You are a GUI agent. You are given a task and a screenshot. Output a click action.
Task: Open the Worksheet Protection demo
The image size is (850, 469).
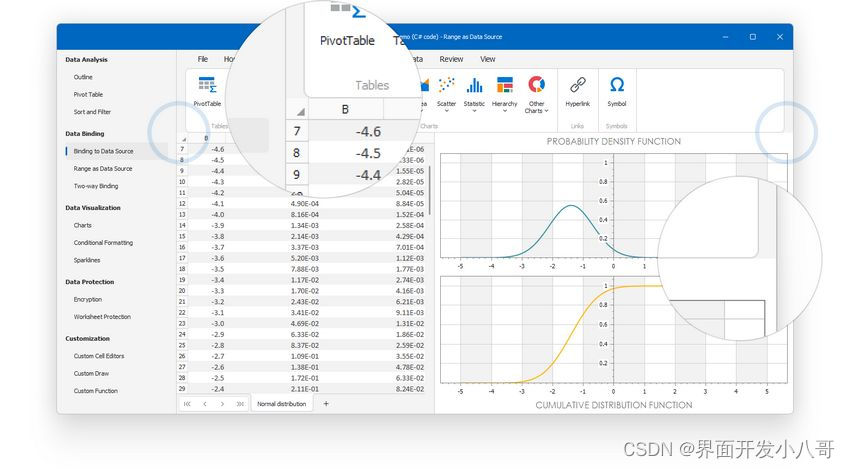(x=102, y=317)
